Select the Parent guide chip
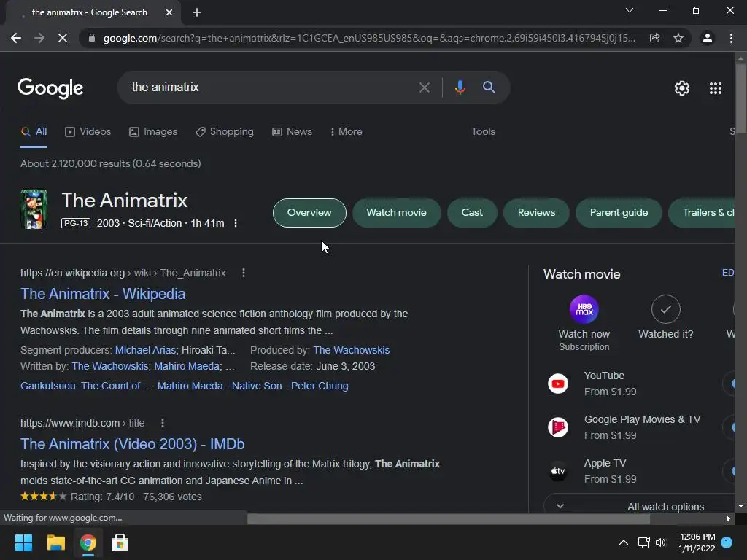 [619, 213]
